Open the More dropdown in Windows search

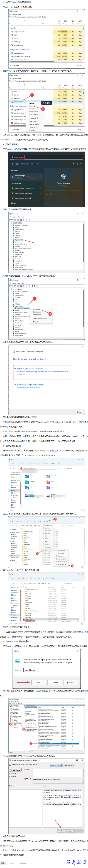tap(38, 164)
